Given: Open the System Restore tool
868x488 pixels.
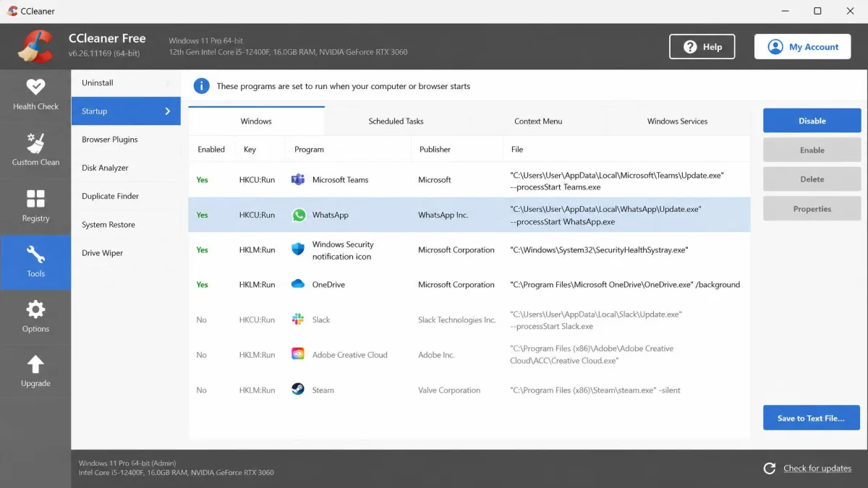Looking at the screenshot, I should (x=126, y=225).
